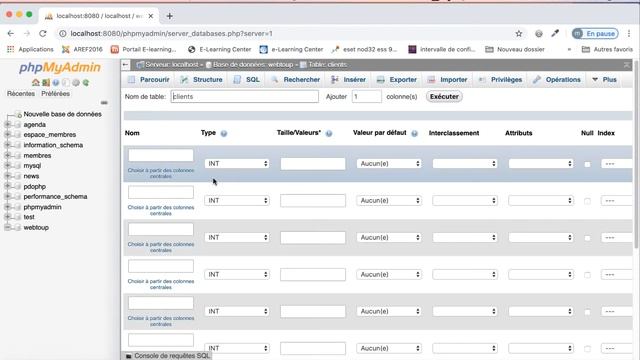Reload the page with browser refresh icon

tap(43, 33)
